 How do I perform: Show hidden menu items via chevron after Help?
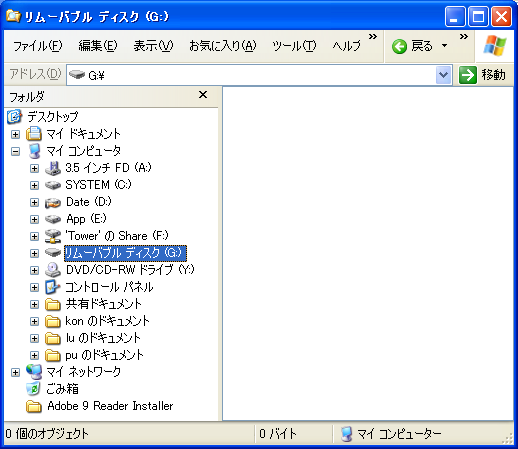[x=373, y=37]
